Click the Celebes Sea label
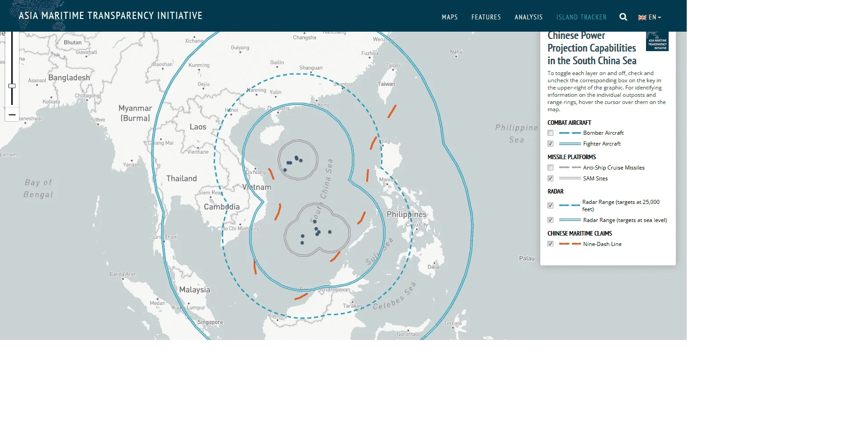The width and height of the screenshot is (868, 425). pos(394,296)
